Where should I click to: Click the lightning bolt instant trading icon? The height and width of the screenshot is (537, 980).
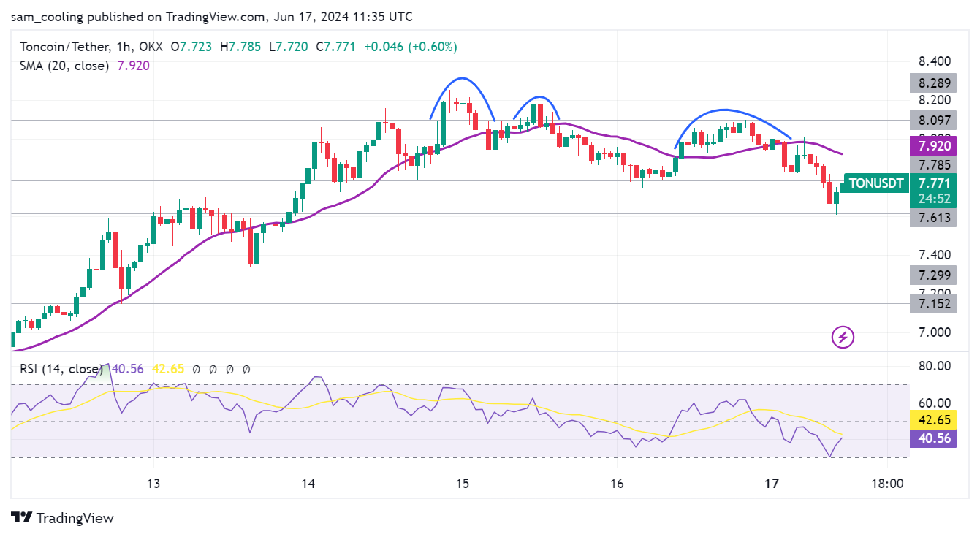coord(842,338)
